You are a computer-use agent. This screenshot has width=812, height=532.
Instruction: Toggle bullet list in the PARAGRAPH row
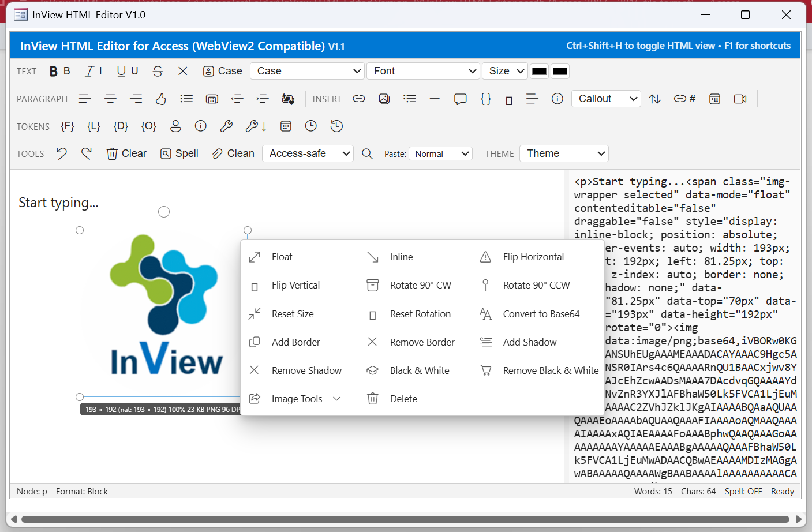tap(186, 99)
